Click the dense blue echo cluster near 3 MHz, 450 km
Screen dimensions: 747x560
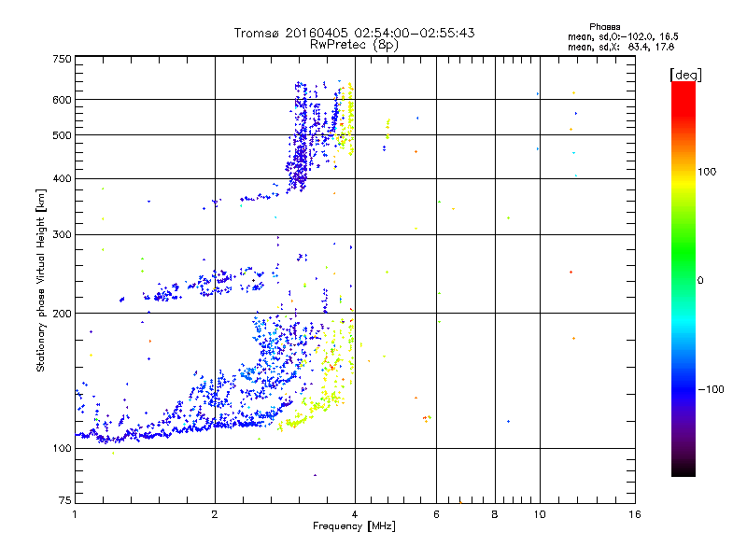coord(299,157)
